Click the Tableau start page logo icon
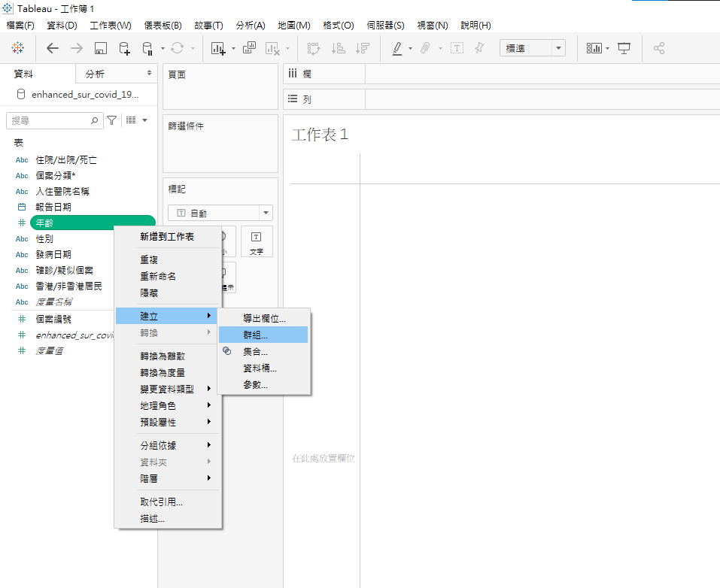This screenshot has height=588, width=720. tap(17, 48)
